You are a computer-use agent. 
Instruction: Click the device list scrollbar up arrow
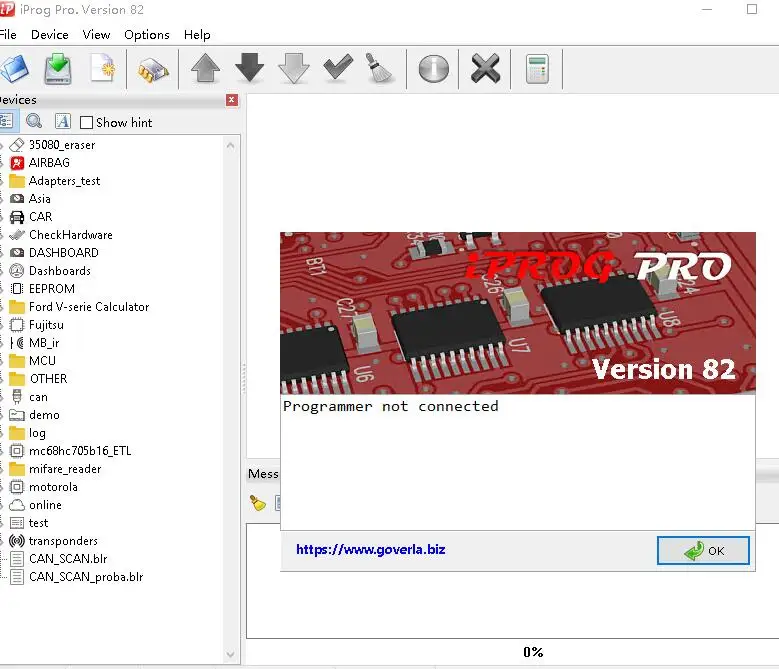231,146
